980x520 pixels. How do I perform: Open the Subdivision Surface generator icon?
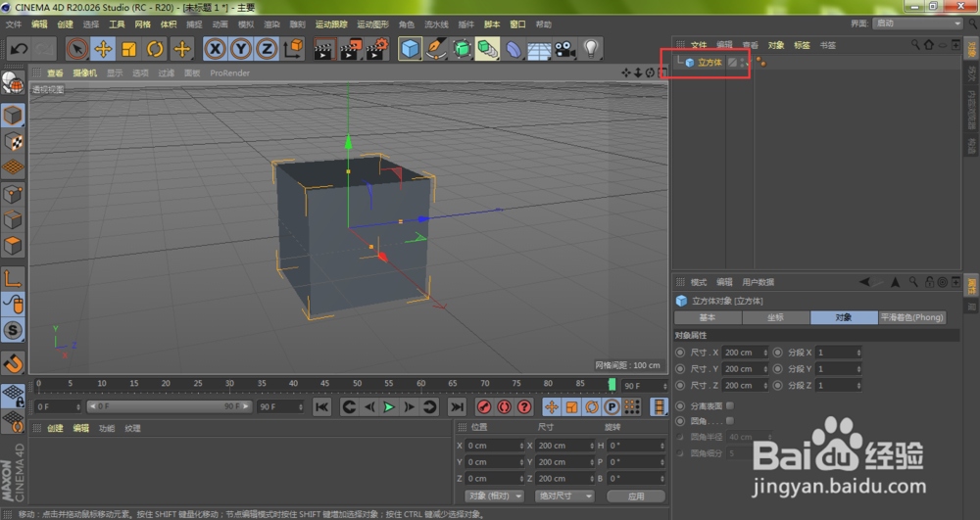[x=462, y=49]
